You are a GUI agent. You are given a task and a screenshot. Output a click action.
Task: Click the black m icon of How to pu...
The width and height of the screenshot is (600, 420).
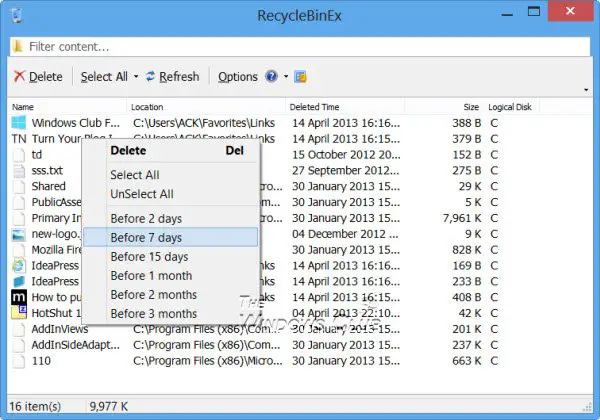19,297
